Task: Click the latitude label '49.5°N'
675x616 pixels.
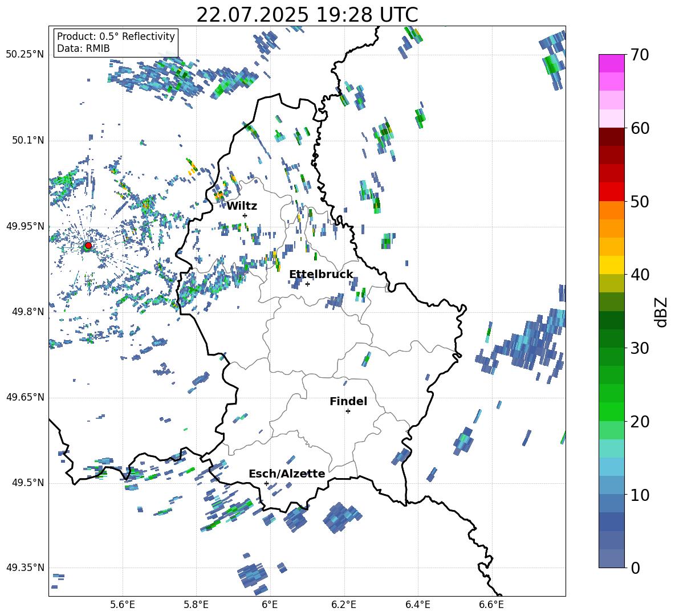Action: [27, 482]
